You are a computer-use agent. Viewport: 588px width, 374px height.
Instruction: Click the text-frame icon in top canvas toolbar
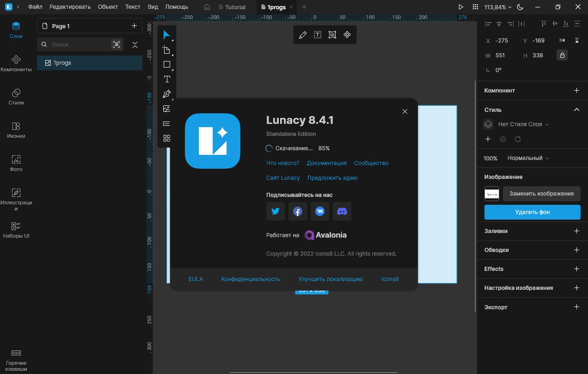[x=318, y=35]
